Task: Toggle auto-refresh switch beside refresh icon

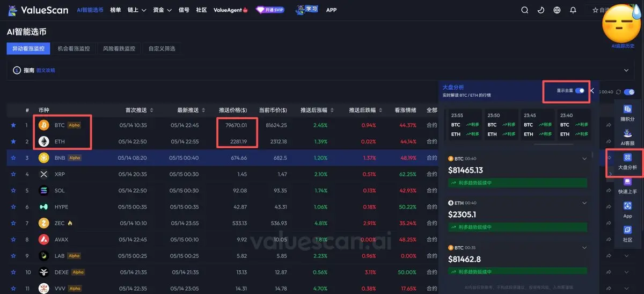Action: [630, 92]
